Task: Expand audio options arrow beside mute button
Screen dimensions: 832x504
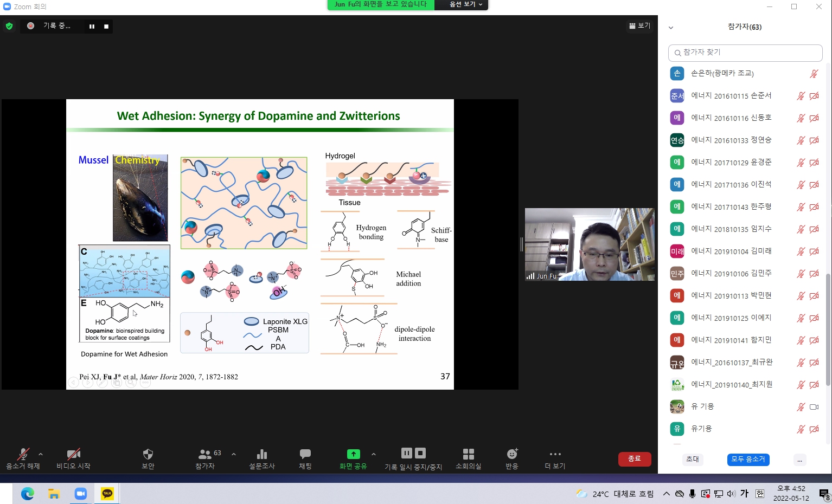Action: point(41,454)
